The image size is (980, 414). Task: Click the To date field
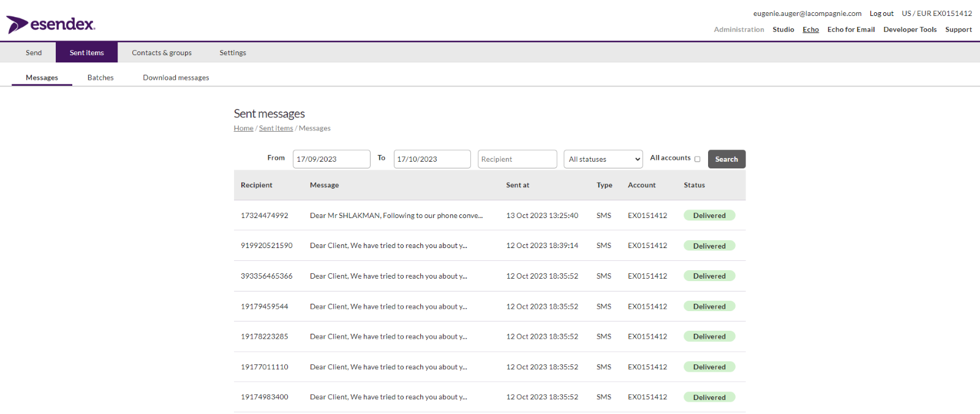point(432,159)
